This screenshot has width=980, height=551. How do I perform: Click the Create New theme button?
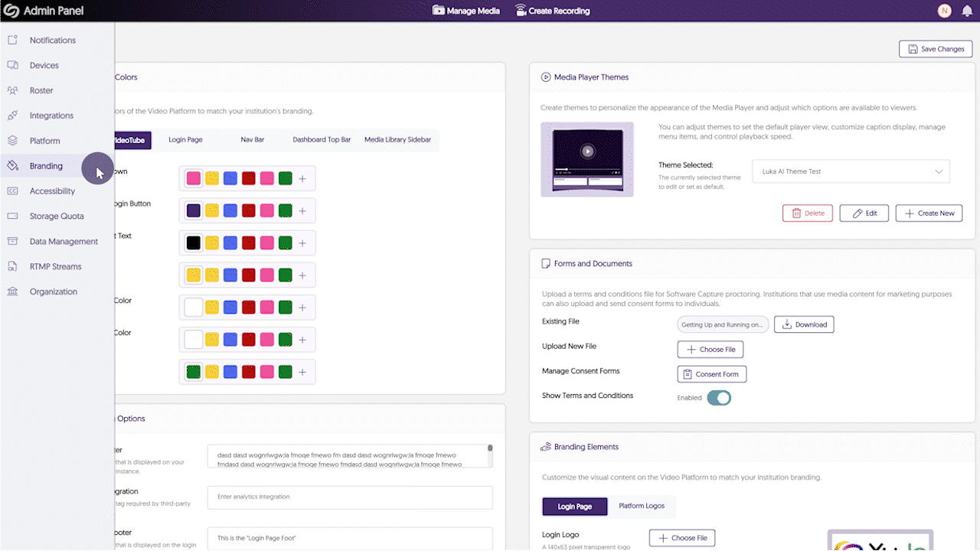(x=929, y=214)
